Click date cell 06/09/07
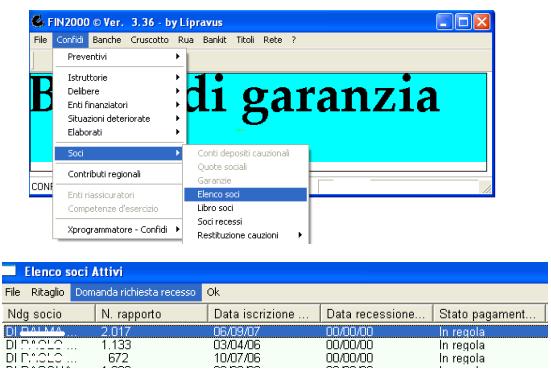 [x=236, y=332]
